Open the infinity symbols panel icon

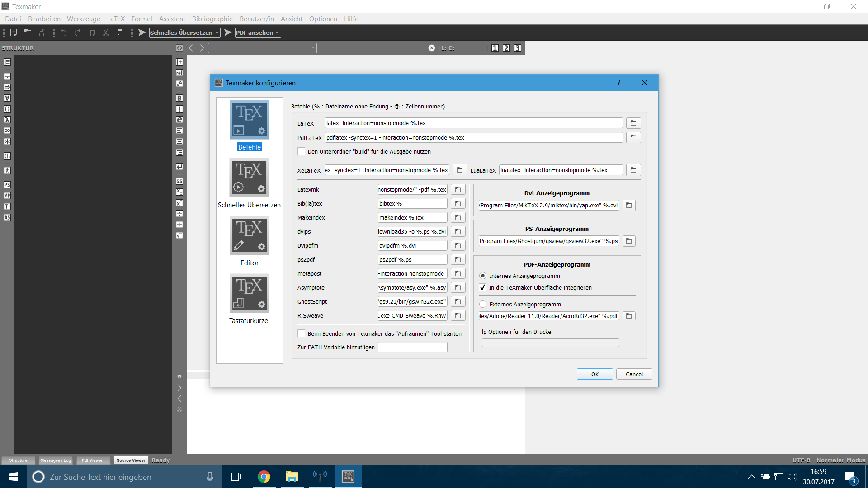(7, 131)
